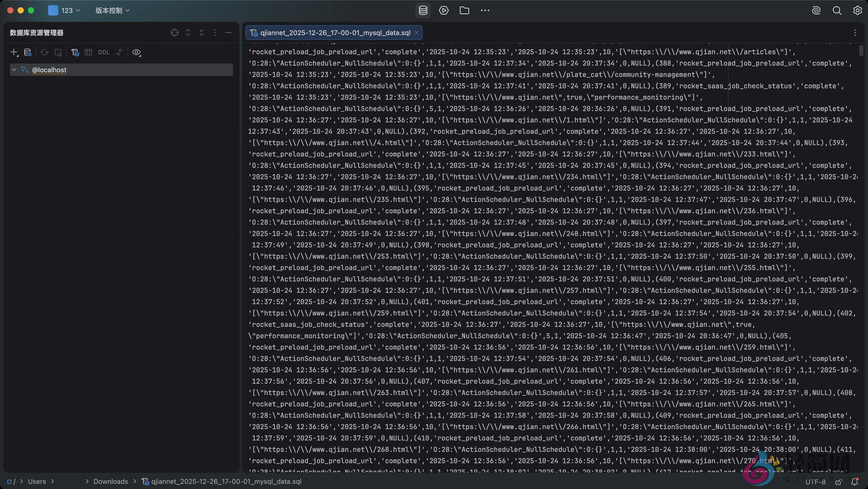
Task: Open search with the magnifier icon
Action: tap(837, 10)
